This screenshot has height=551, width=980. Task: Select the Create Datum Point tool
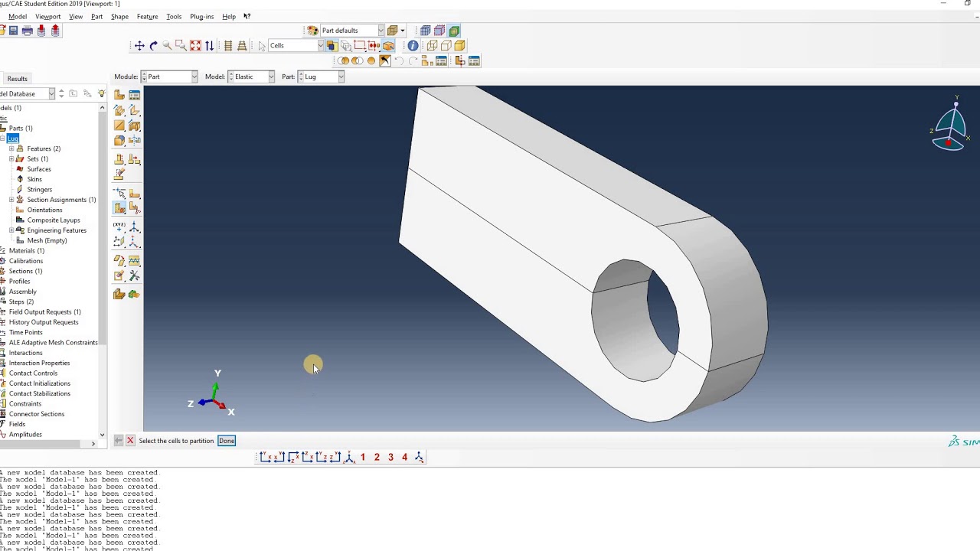[119, 227]
